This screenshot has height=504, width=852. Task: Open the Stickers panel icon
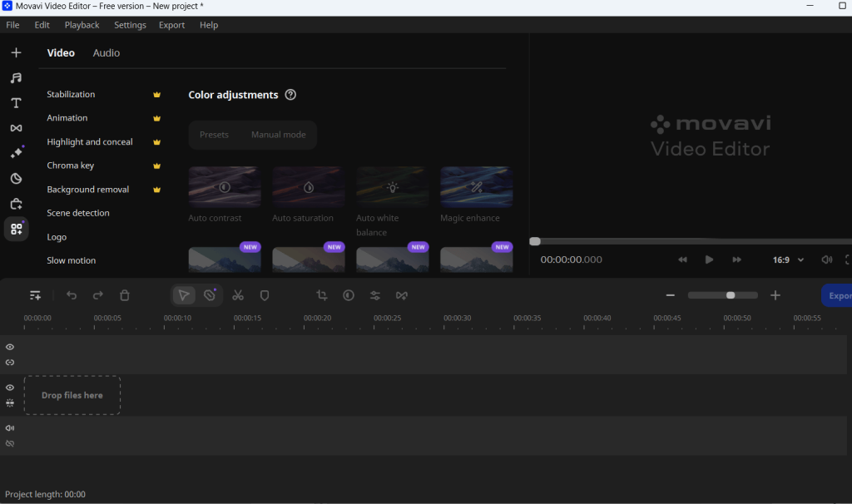[x=17, y=178]
